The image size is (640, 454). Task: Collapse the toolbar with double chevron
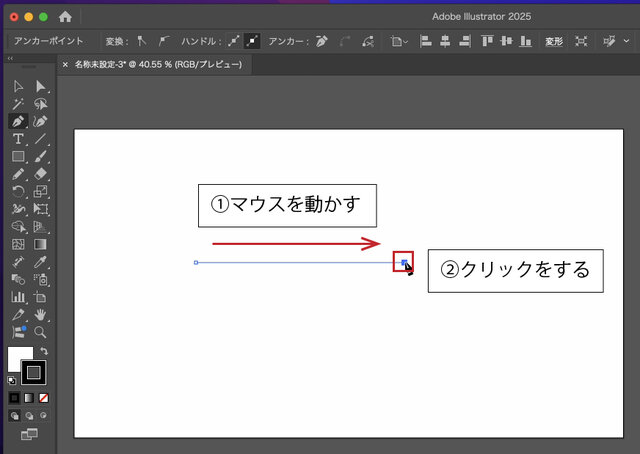[x=10, y=58]
